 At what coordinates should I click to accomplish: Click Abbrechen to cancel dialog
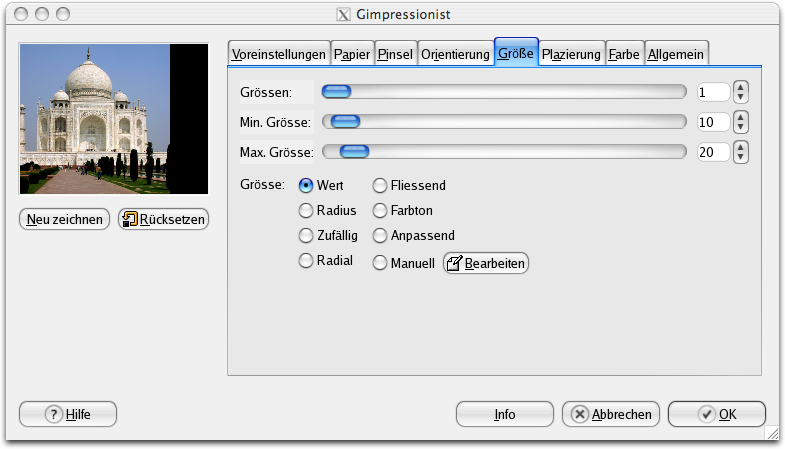click(x=611, y=414)
